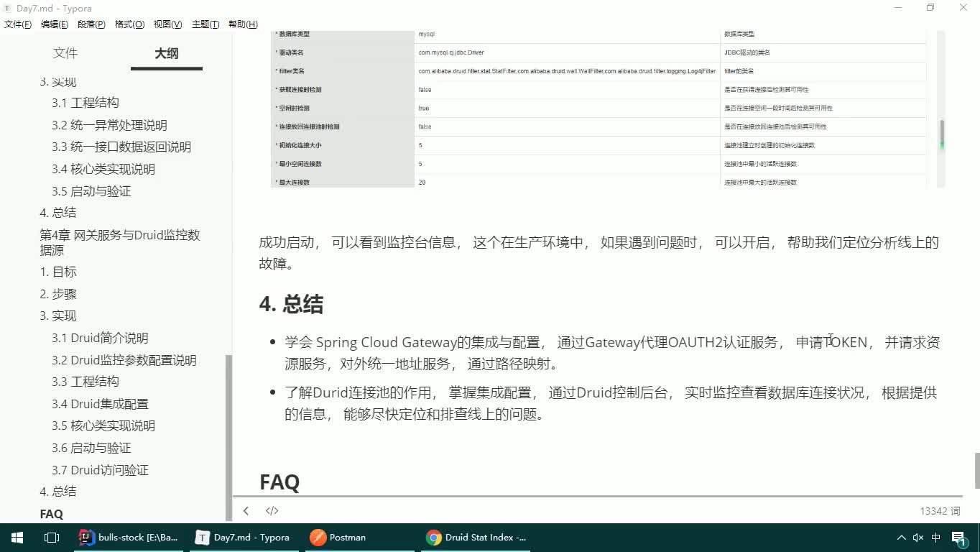
Task: Open outline heading 第4章 网关服务与Druid监控数据源
Action: coord(120,242)
